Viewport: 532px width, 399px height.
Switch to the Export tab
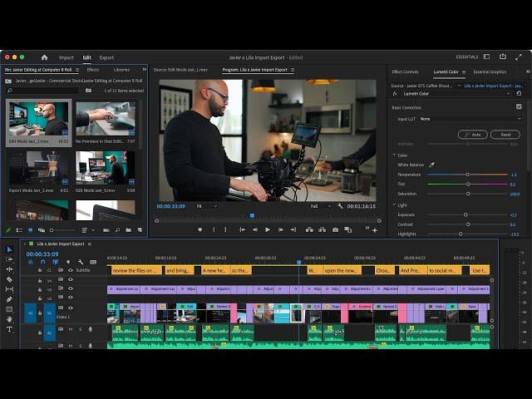[106, 57]
